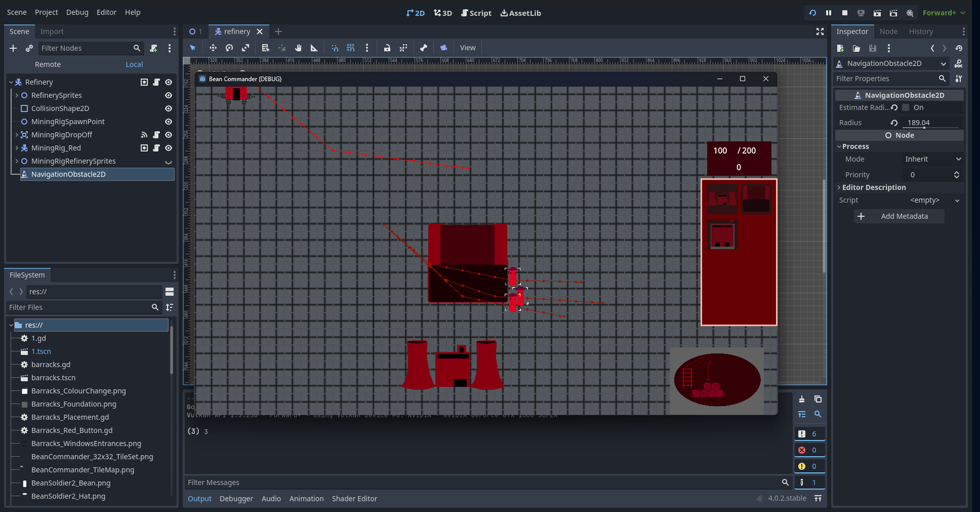Open the Debug menu
This screenshot has height=512, width=980.
[77, 12]
